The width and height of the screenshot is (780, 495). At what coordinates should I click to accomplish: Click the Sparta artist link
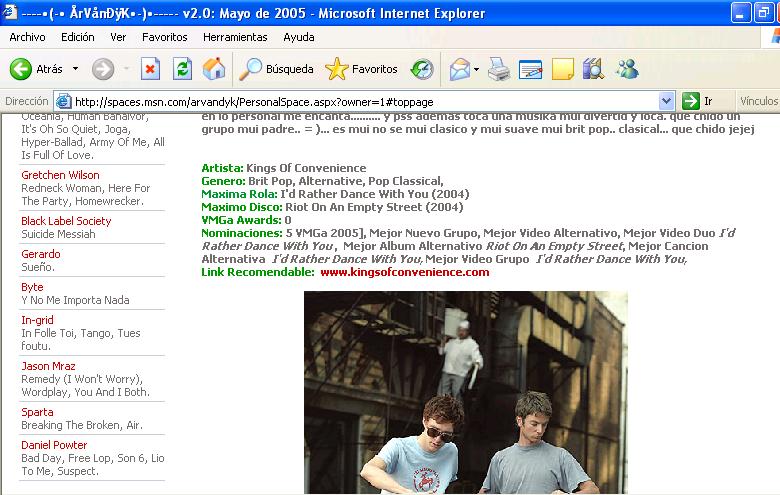click(x=37, y=412)
